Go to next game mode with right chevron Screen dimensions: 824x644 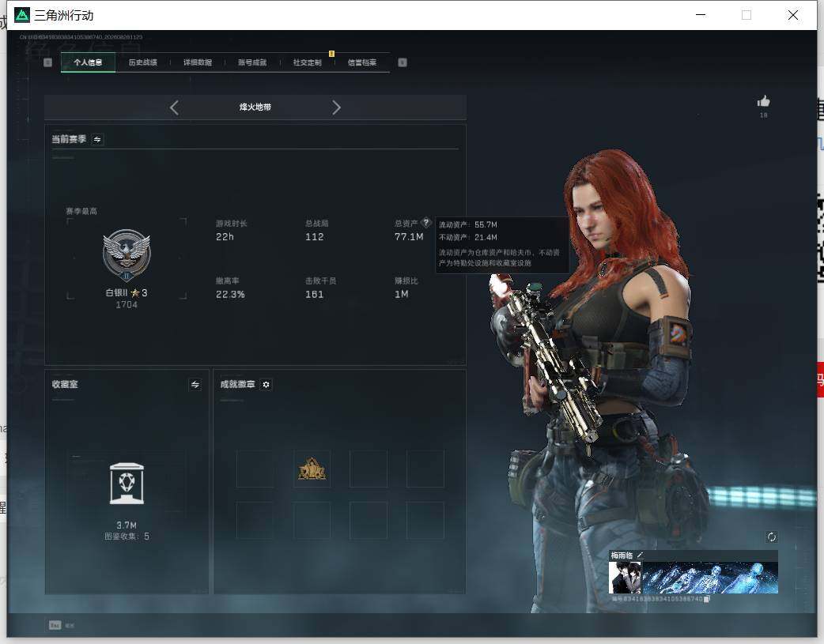(336, 107)
